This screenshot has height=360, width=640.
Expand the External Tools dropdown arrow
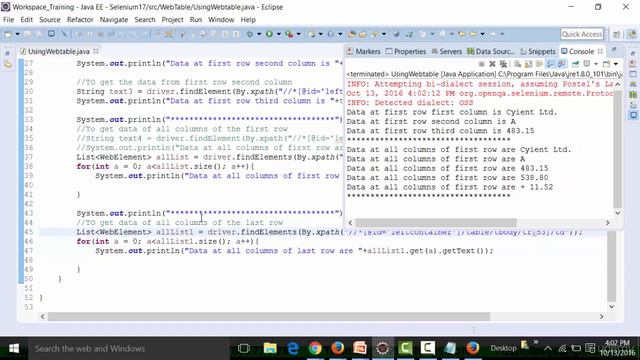(298, 34)
